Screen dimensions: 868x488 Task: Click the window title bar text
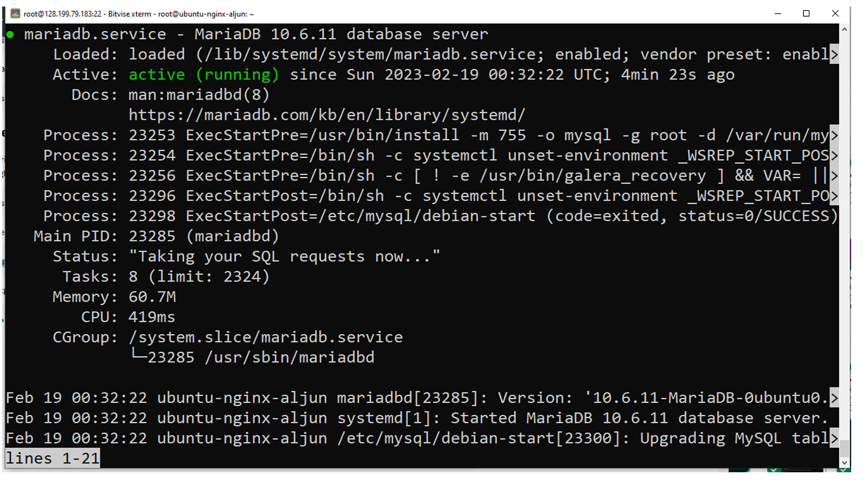point(139,14)
